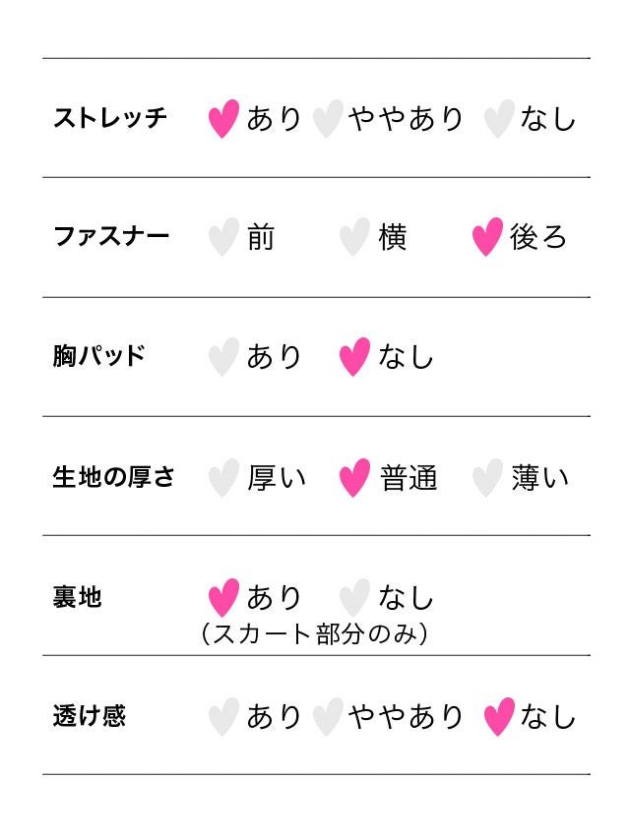Click the ストレッチ row label
The image size is (630, 840).
pyautogui.click(x=109, y=119)
